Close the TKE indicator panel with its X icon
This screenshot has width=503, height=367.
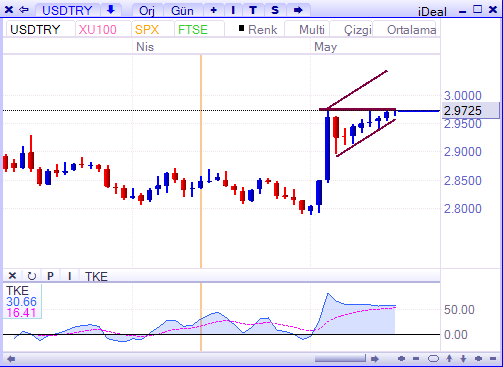coord(12,276)
